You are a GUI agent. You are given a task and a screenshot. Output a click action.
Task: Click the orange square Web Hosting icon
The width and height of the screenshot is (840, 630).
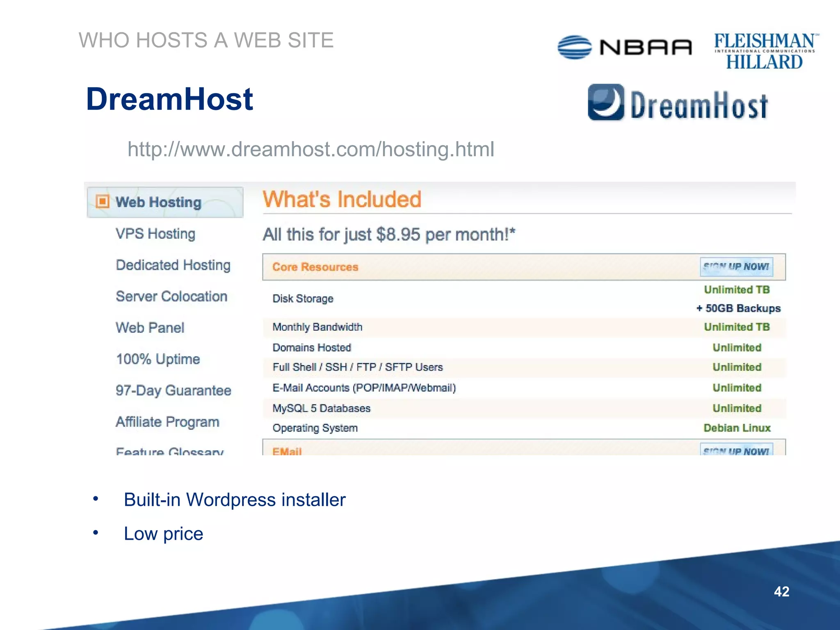(103, 201)
